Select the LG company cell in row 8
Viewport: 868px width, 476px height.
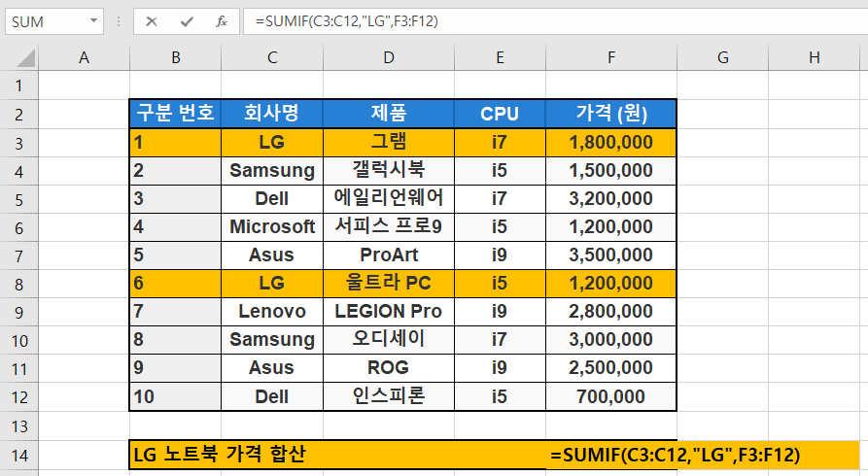coord(272,284)
